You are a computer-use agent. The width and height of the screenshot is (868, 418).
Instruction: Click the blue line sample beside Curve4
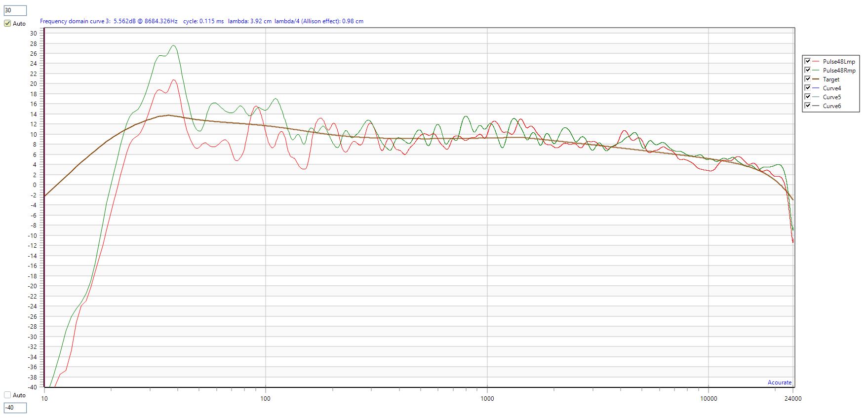(x=816, y=88)
